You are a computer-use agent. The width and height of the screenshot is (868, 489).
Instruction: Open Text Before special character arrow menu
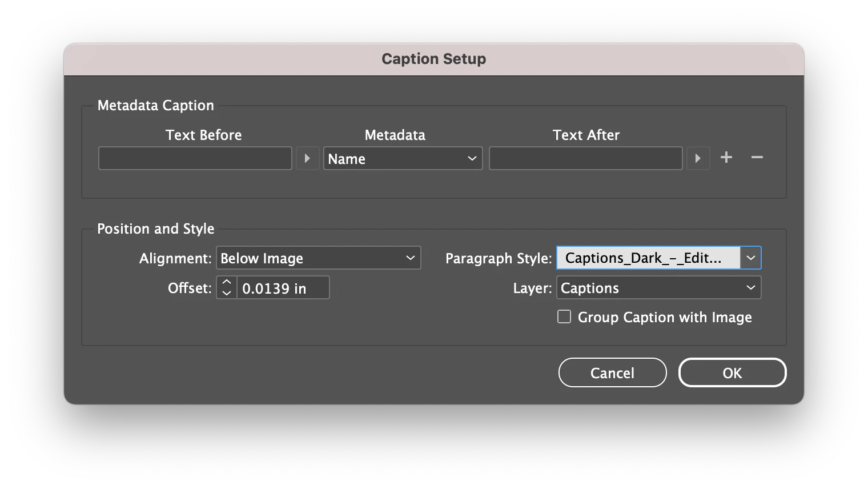(x=307, y=158)
